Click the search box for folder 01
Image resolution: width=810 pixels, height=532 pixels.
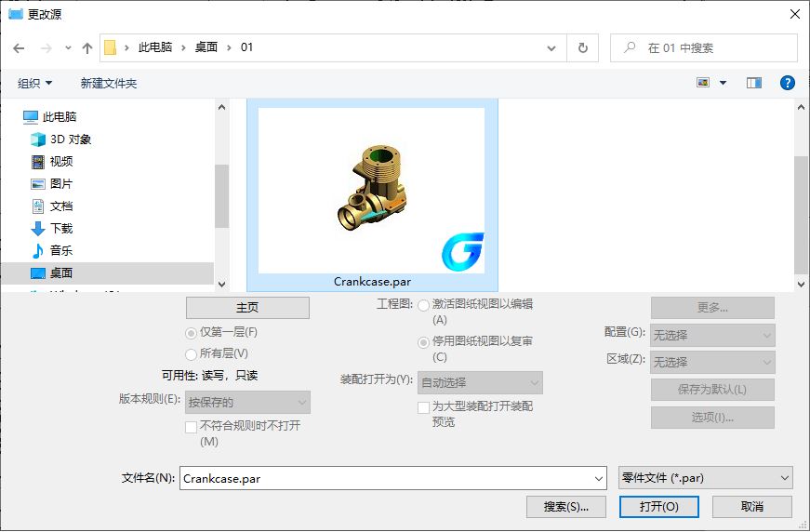(x=704, y=48)
